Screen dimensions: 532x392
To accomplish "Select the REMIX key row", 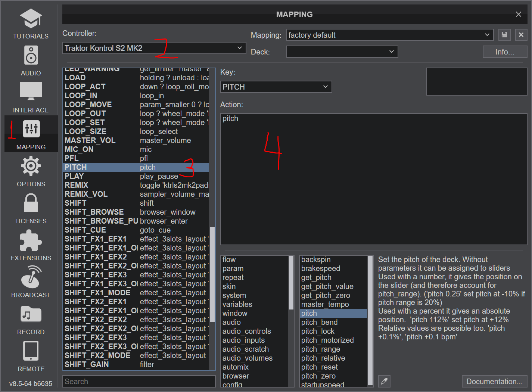I will tap(136, 185).
